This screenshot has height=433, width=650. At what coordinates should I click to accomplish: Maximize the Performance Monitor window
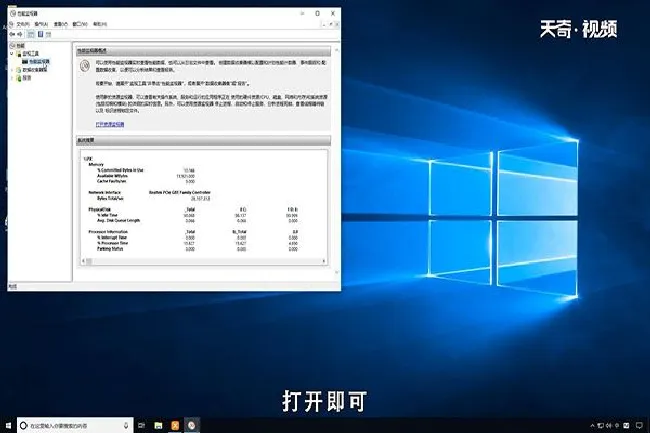click(318, 13)
